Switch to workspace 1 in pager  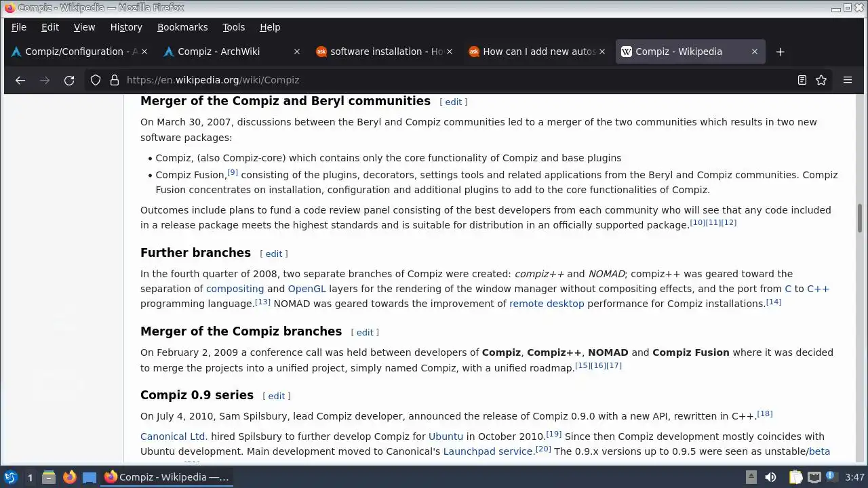coord(30,477)
